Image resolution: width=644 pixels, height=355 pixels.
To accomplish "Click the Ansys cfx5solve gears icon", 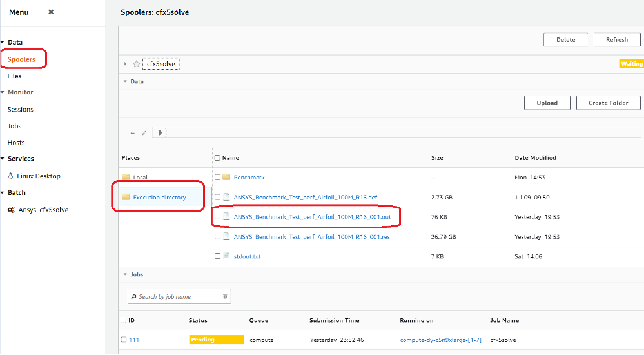I will pyautogui.click(x=11, y=210).
